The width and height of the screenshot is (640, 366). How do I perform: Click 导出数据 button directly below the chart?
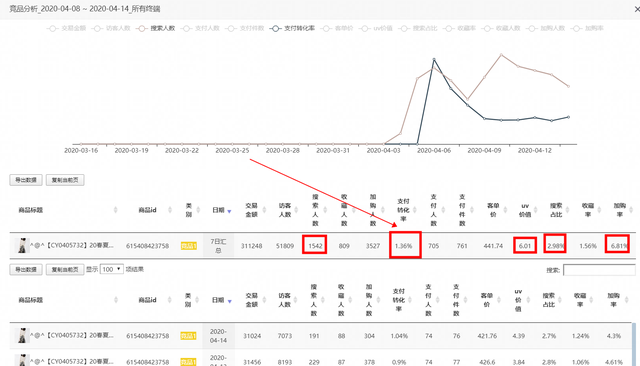(x=26, y=180)
